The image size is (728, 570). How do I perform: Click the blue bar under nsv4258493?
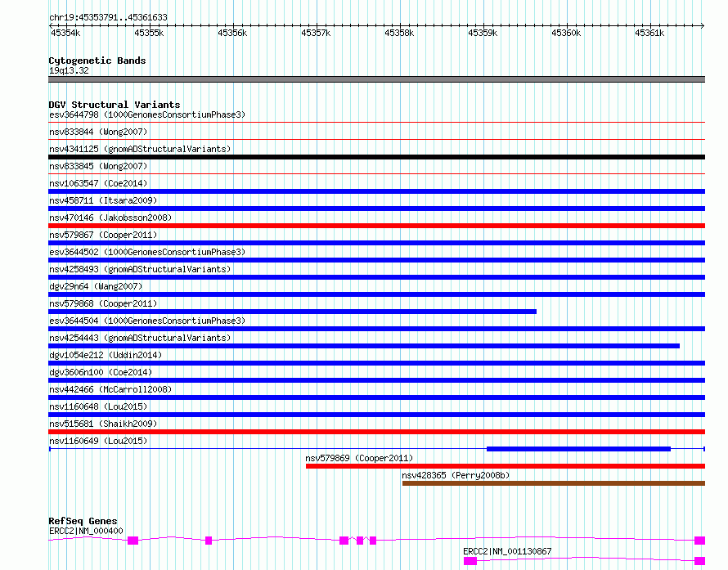[376, 277]
